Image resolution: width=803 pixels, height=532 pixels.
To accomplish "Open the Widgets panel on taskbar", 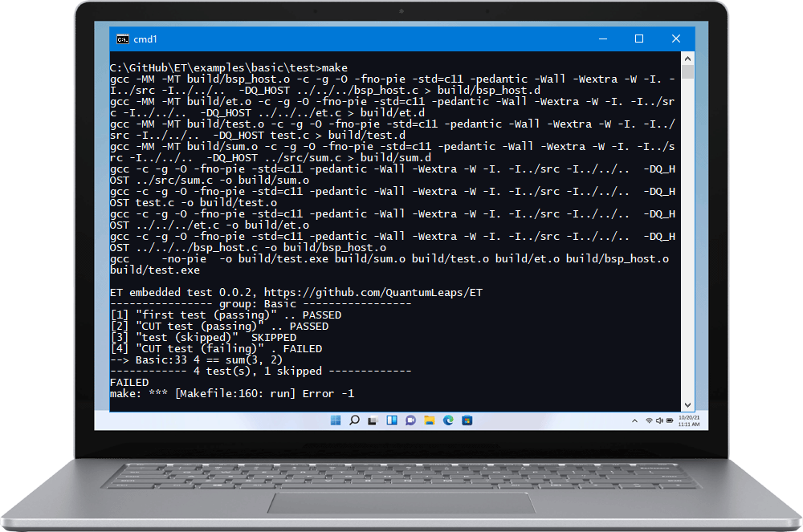I will [392, 420].
